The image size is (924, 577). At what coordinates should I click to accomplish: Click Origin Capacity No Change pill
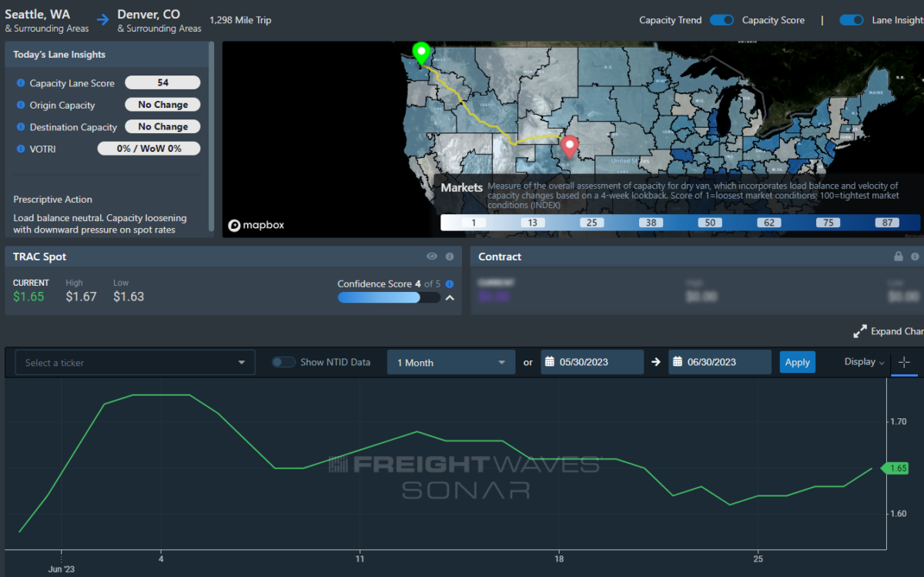pos(162,105)
